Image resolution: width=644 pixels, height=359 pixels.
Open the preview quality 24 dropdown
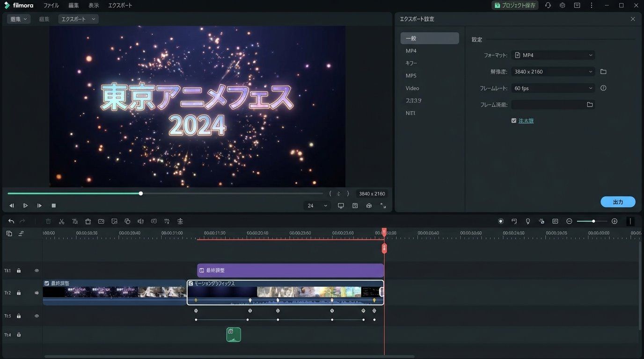[x=317, y=206]
